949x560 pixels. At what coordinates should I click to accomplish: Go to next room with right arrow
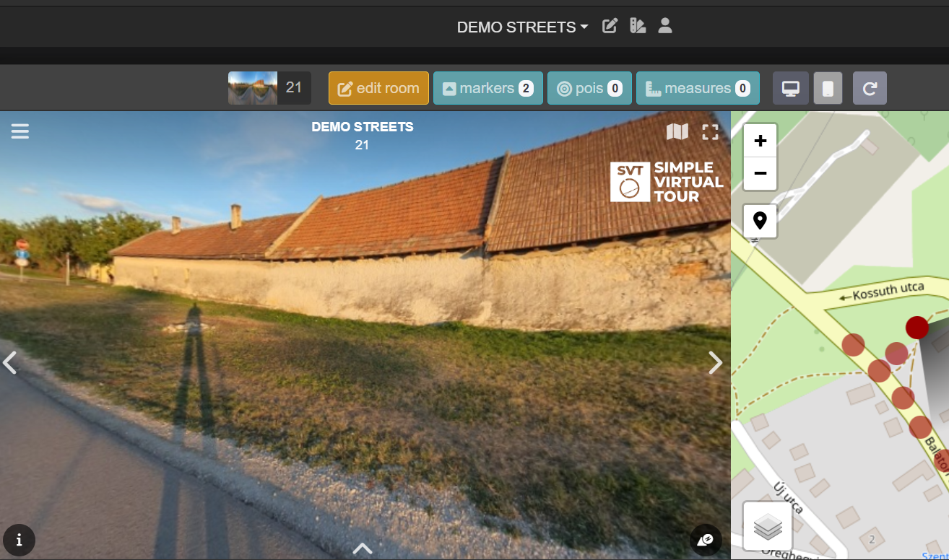click(x=715, y=362)
